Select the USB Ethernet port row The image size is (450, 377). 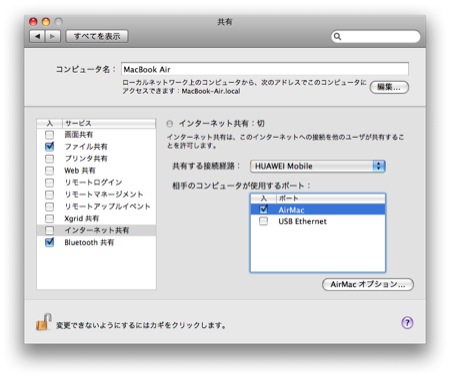pos(318,221)
